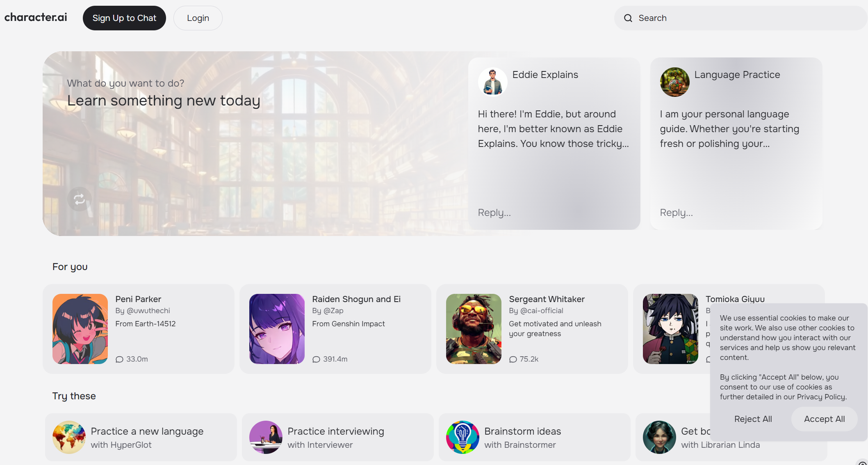Click Accept All cookies button
Screen dimensions: 868x465
click(824, 419)
